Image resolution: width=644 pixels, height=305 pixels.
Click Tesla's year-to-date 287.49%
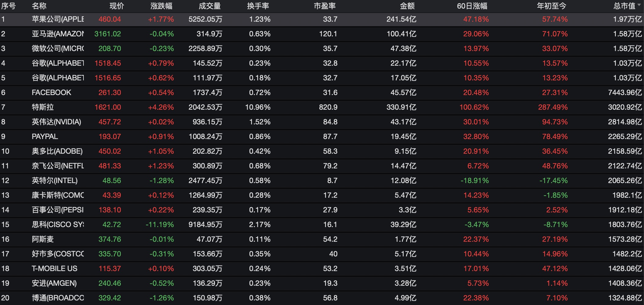[x=553, y=107]
